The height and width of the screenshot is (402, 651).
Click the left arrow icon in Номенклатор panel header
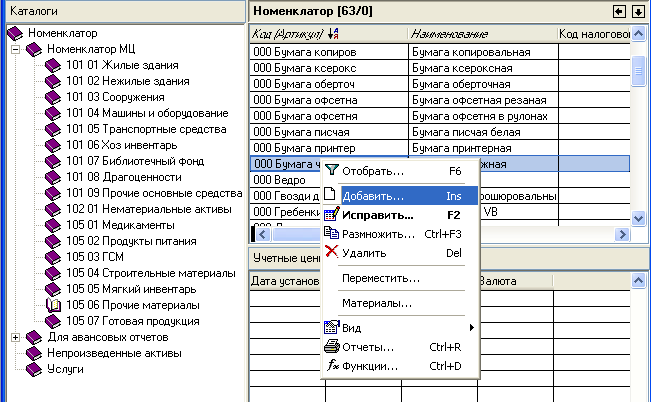(619, 11)
